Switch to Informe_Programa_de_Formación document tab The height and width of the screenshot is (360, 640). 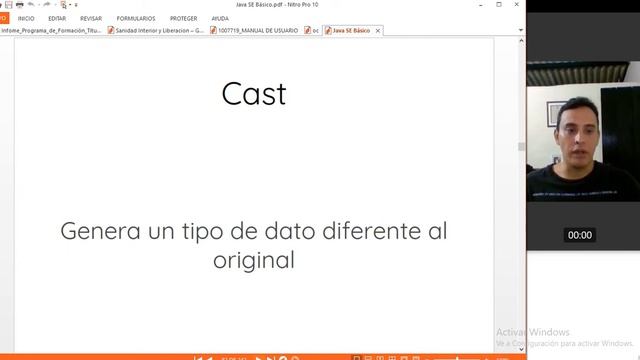(x=51, y=31)
